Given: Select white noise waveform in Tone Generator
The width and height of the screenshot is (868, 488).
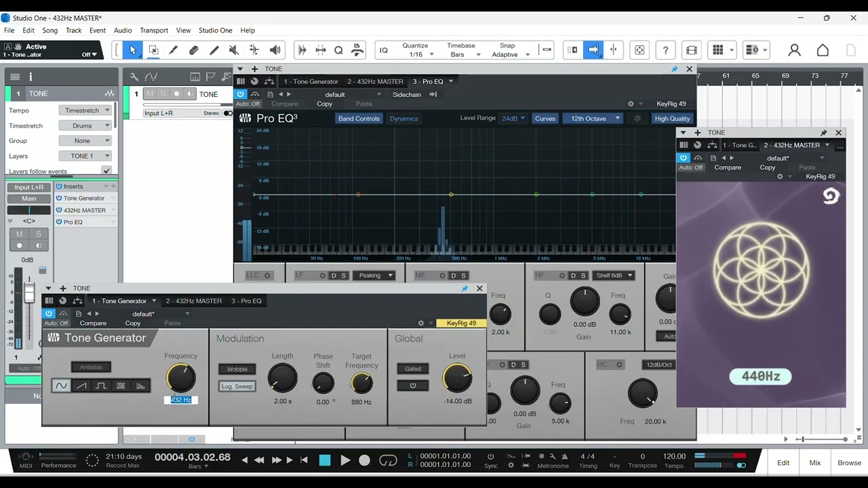Looking at the screenshot, I should pyautogui.click(x=121, y=386).
